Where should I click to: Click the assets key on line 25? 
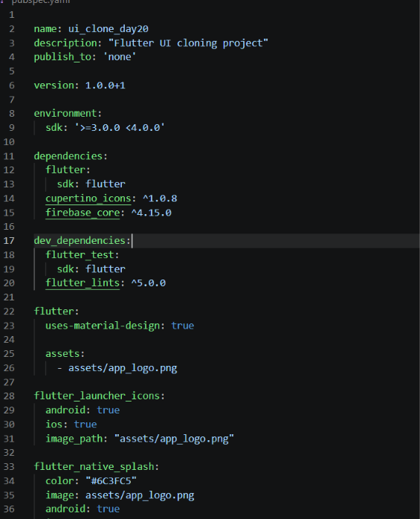pos(62,354)
